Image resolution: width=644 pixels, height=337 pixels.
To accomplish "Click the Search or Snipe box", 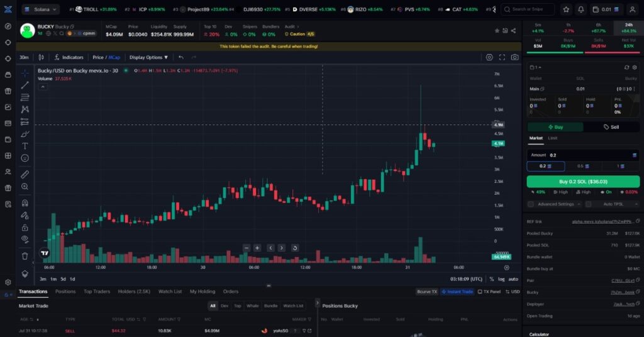I will tap(528, 9).
